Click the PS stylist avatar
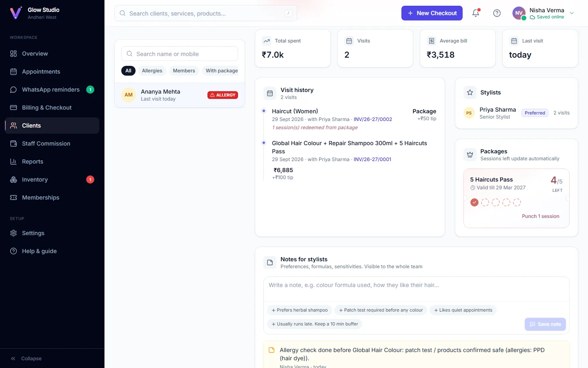This screenshot has height=368, width=588. coord(469,113)
